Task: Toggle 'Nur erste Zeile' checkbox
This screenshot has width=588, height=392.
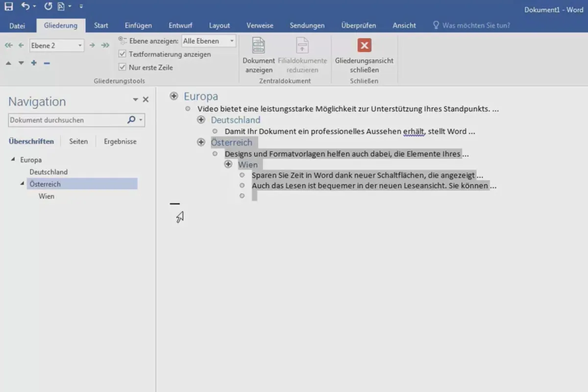Action: [x=122, y=68]
